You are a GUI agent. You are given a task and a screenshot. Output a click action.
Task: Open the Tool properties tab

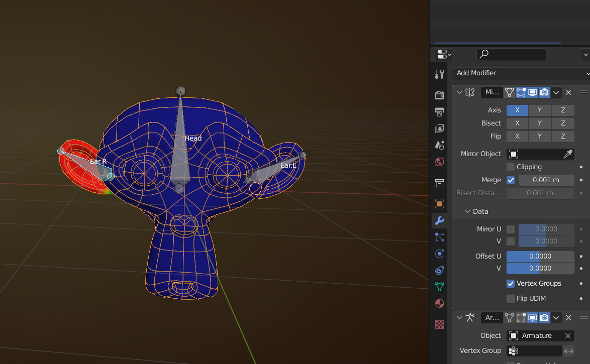439,74
